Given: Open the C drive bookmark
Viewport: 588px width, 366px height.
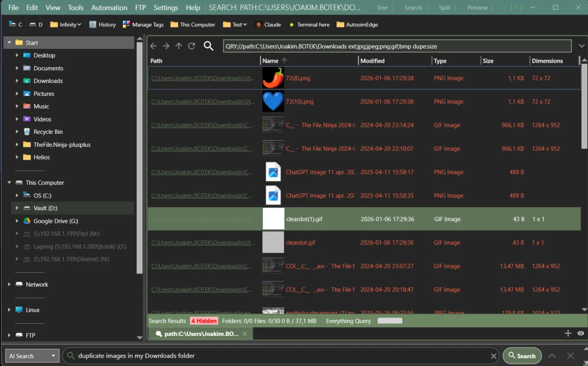Looking at the screenshot, I should point(16,24).
